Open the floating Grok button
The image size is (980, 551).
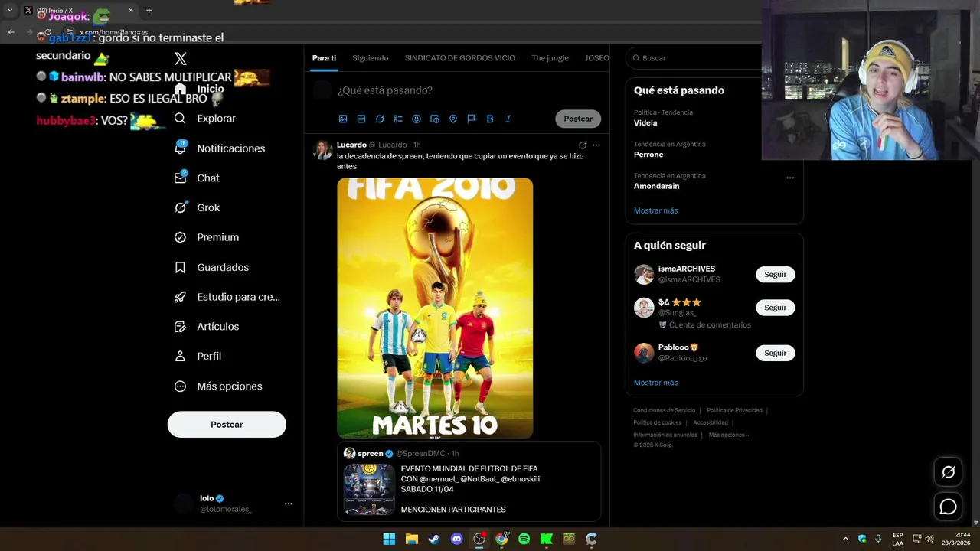pyautogui.click(x=948, y=472)
